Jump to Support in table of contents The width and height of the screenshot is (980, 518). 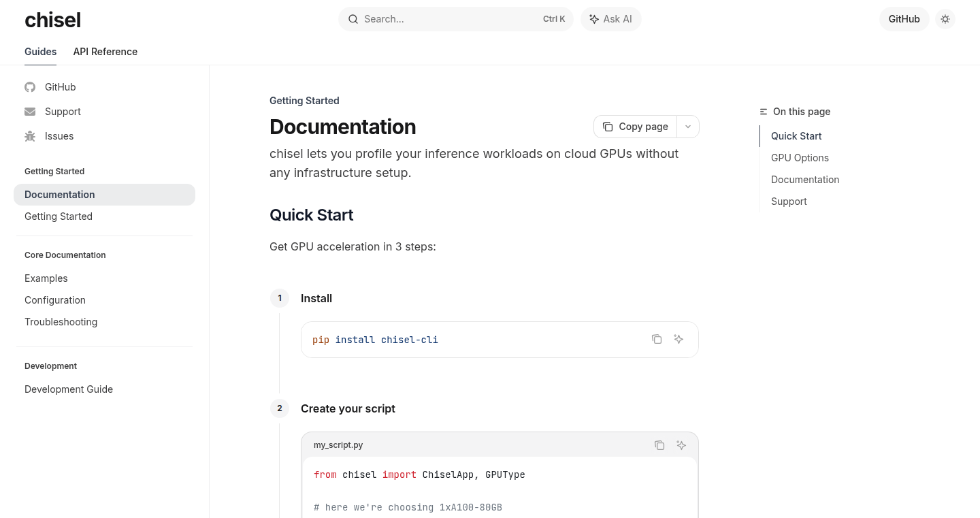[x=789, y=201]
